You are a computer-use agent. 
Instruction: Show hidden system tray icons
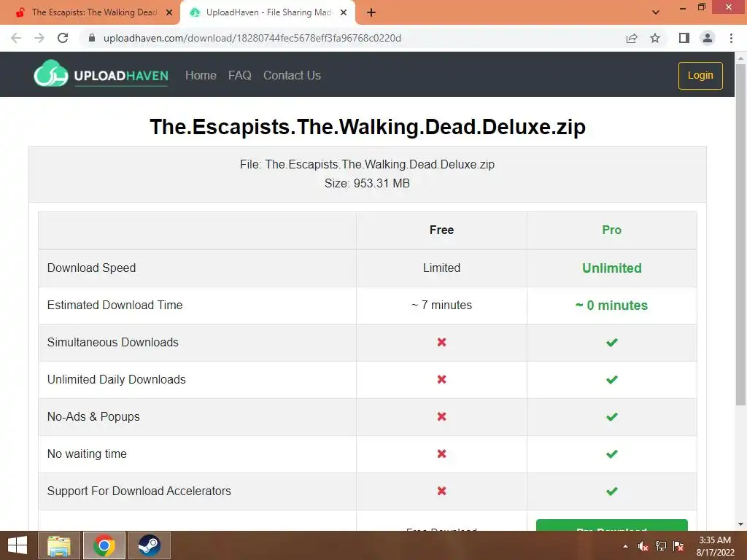625,546
